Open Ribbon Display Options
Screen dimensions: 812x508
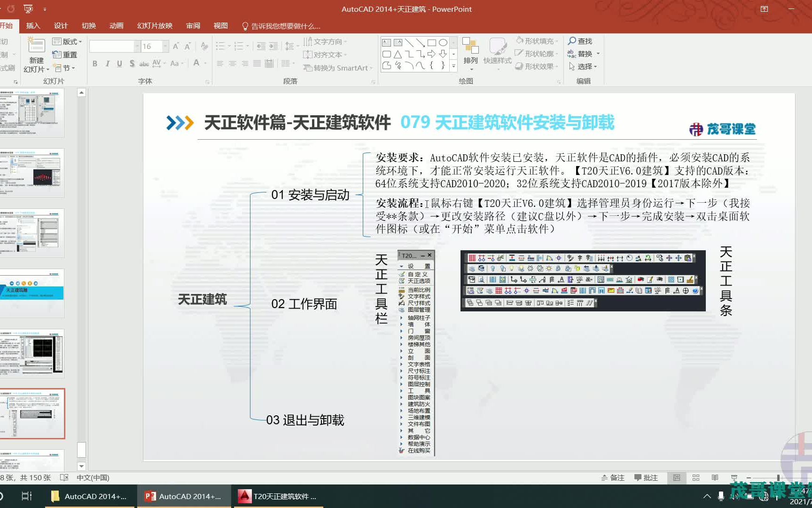(765, 9)
